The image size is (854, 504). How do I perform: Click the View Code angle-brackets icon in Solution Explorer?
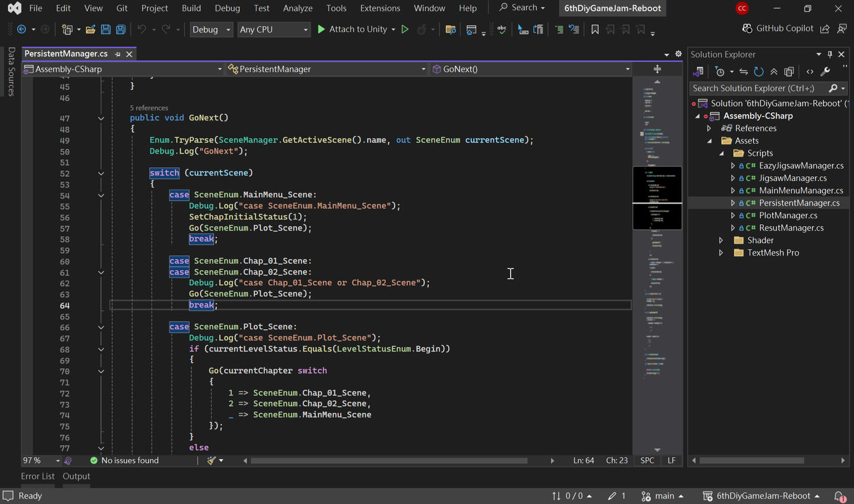tap(810, 72)
